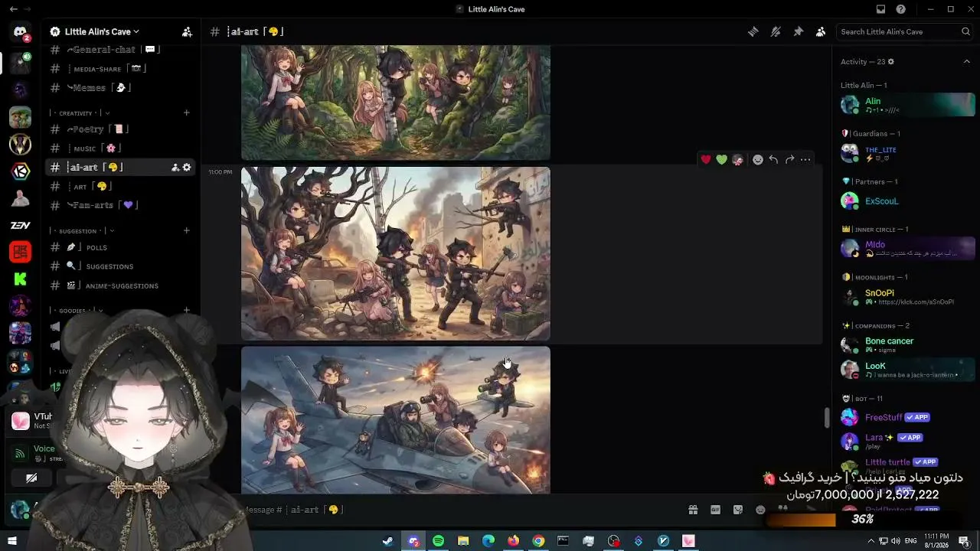The width and height of the screenshot is (980, 551).
Task: Open the FreeStuff bot profile
Action: (907, 417)
